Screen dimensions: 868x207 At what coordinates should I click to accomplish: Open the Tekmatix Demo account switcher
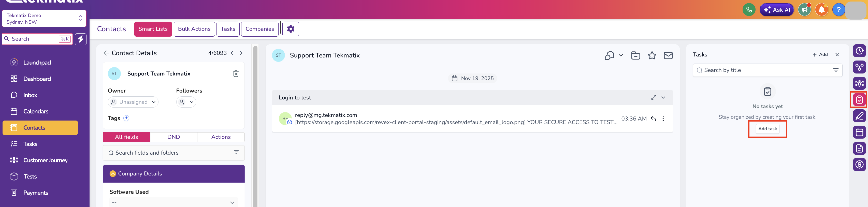tap(44, 19)
